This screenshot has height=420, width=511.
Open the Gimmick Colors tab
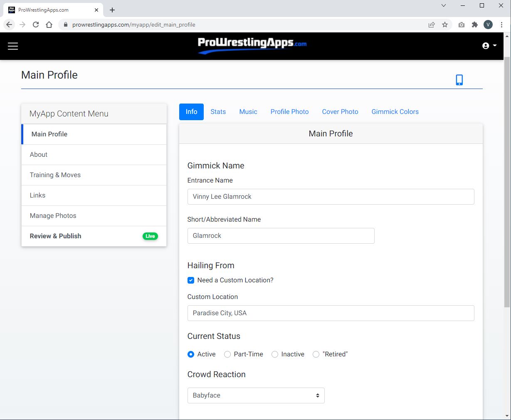(395, 111)
